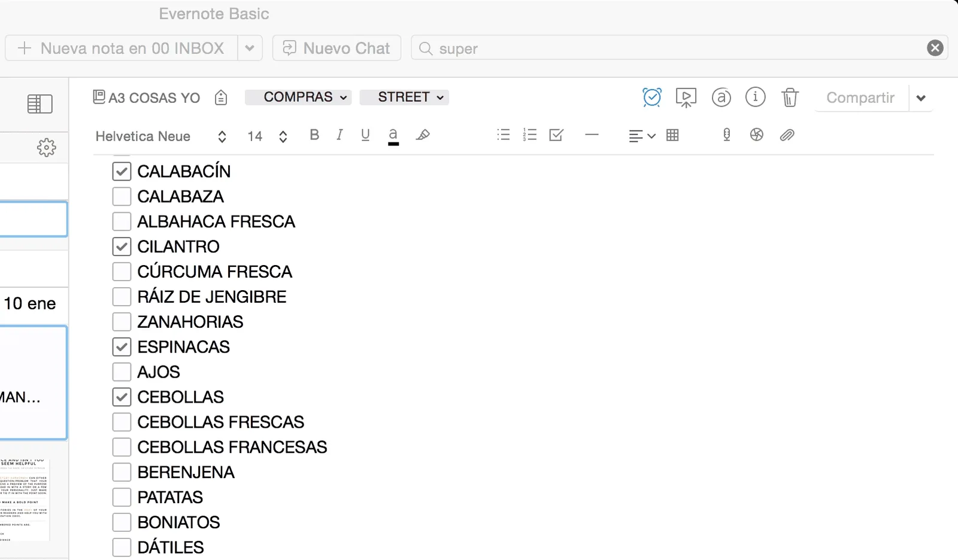Apply highlighter to text
The image size is (958, 560).
[423, 135]
